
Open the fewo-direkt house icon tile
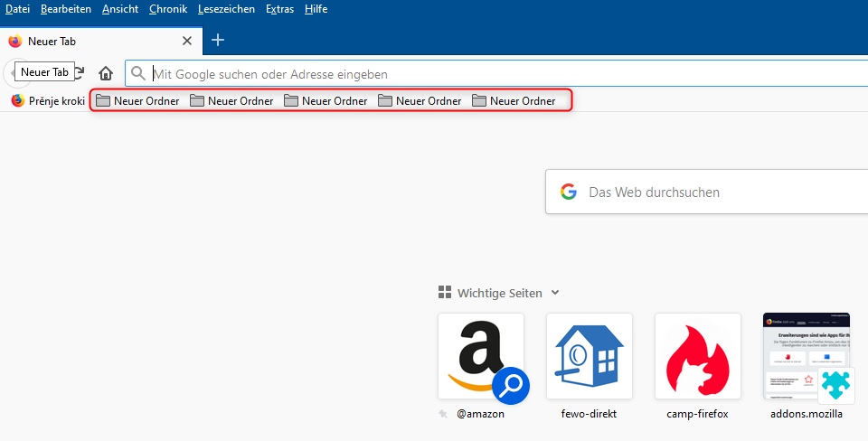click(x=590, y=356)
